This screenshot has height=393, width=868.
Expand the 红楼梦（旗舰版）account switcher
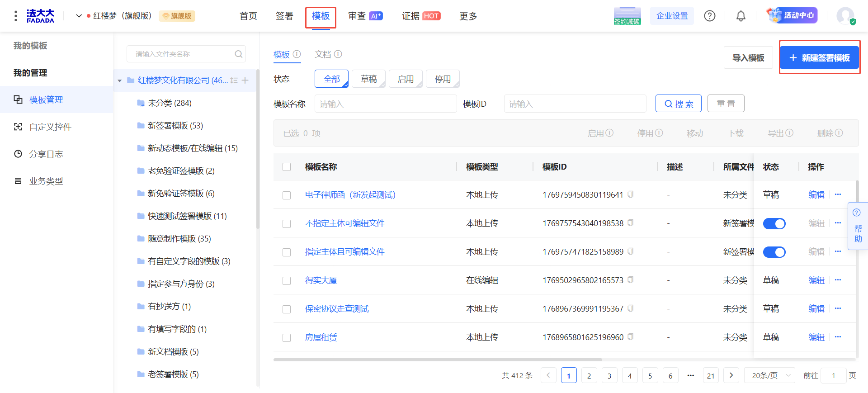pos(79,16)
